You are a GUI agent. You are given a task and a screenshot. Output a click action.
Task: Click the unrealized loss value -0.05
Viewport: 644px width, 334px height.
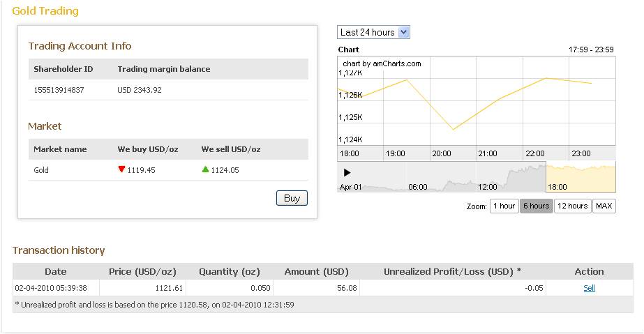tap(534, 288)
